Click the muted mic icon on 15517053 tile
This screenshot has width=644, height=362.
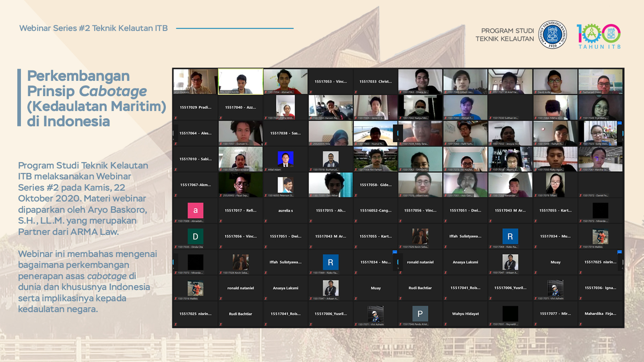click(x=311, y=92)
